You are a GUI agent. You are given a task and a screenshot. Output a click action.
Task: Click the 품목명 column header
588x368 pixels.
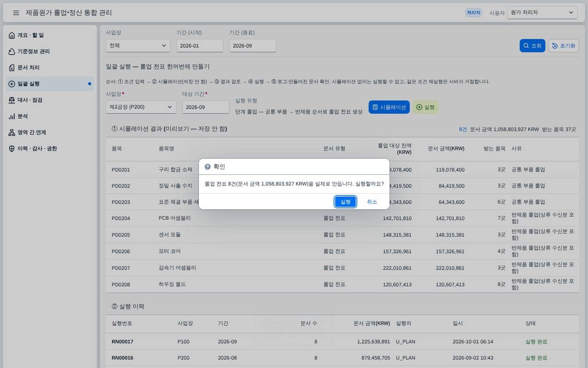pos(166,149)
